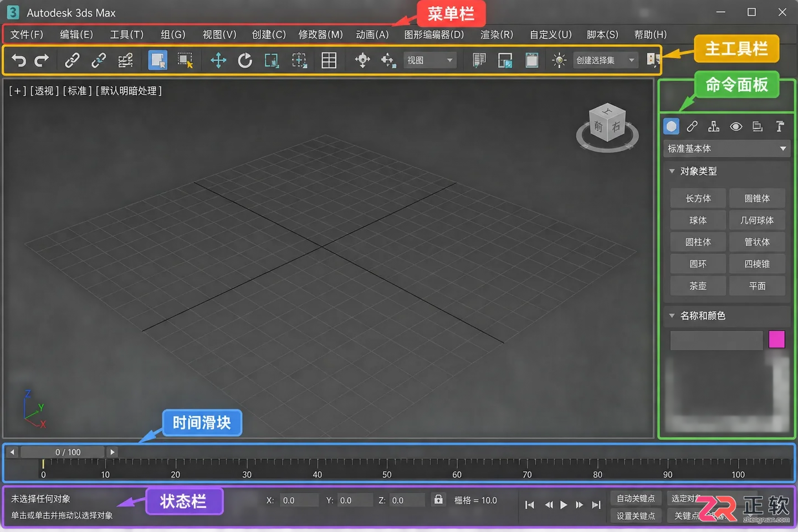Image resolution: width=798 pixels, height=532 pixels.
Task: Click the Use Pivot Point Center icon
Action: [x=362, y=60]
